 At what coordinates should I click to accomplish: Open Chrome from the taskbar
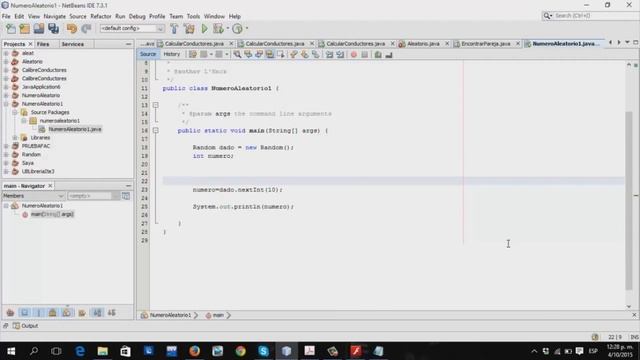tap(240, 351)
